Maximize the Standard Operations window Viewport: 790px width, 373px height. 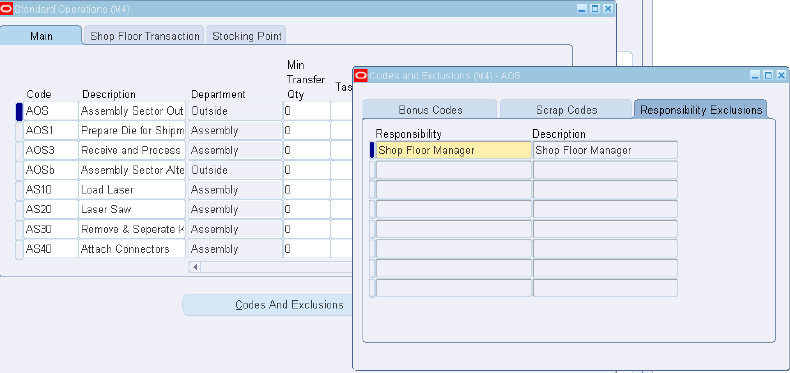[x=595, y=9]
